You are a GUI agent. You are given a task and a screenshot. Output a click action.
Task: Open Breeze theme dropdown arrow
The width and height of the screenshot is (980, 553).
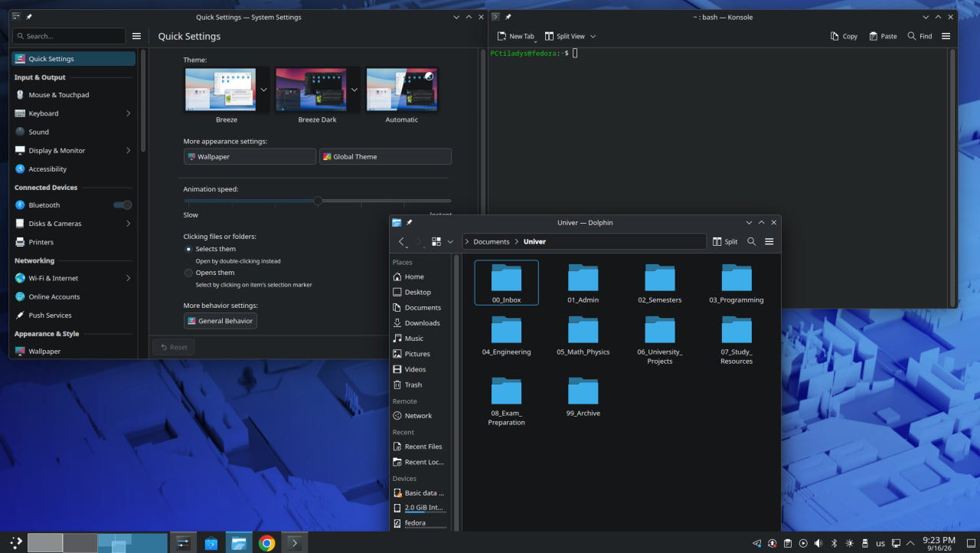(263, 90)
